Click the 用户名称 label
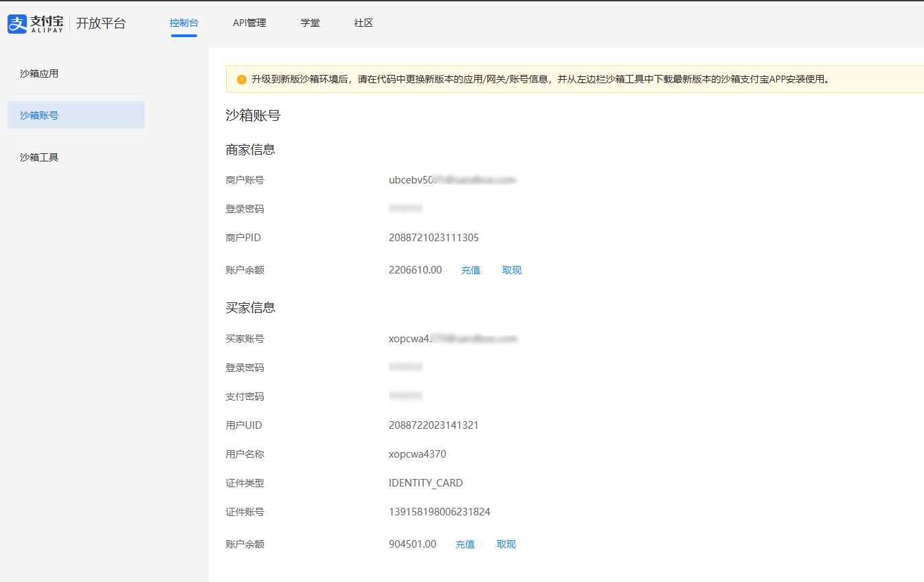Viewport: 924px width, 582px height. tap(245, 454)
